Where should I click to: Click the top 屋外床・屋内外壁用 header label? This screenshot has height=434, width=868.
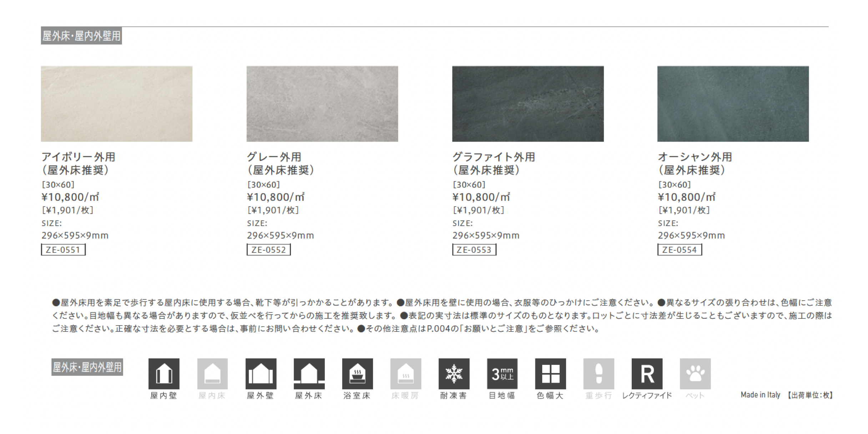point(81,36)
